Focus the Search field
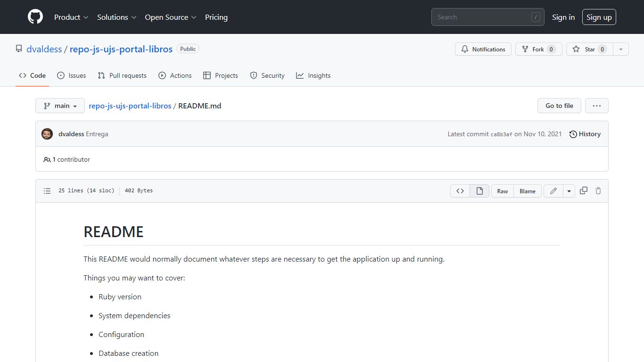This screenshot has width=644, height=362. click(x=488, y=17)
